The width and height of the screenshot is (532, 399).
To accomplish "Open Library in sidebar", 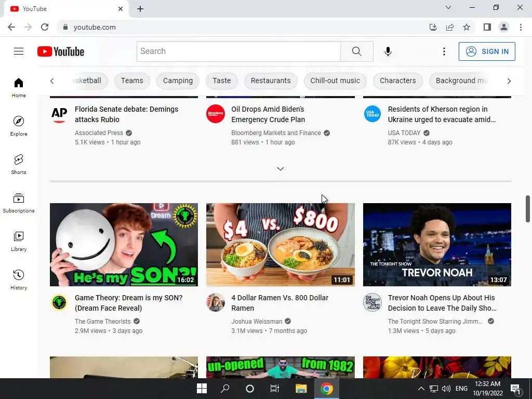I will pyautogui.click(x=19, y=241).
